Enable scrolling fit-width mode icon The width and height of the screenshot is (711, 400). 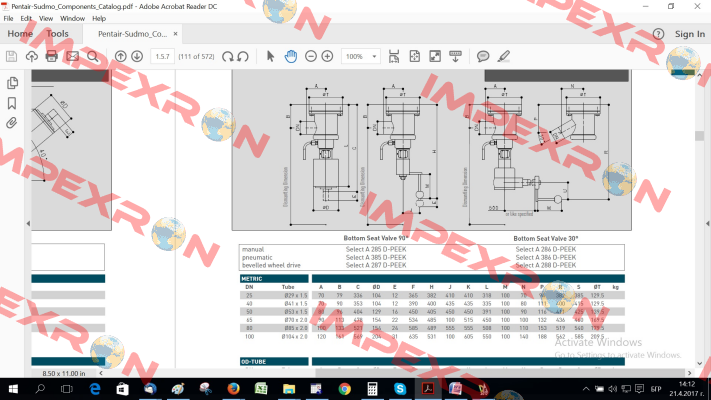tap(394, 56)
